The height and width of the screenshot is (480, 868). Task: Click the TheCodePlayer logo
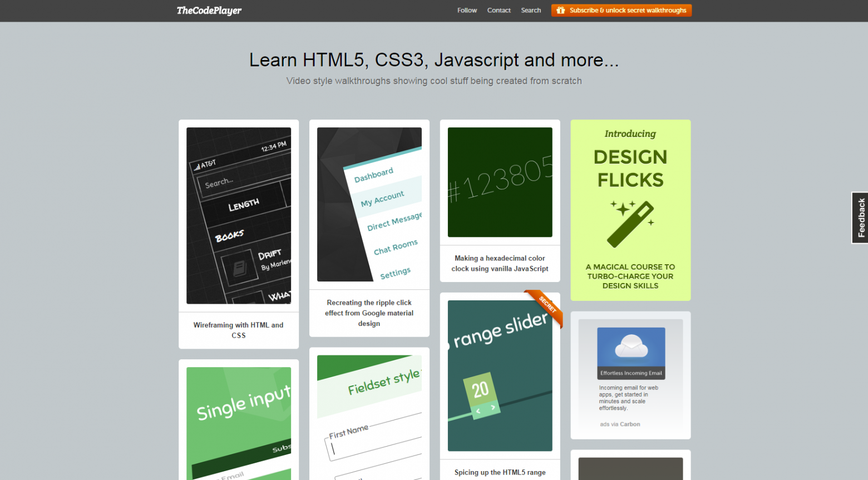209,11
